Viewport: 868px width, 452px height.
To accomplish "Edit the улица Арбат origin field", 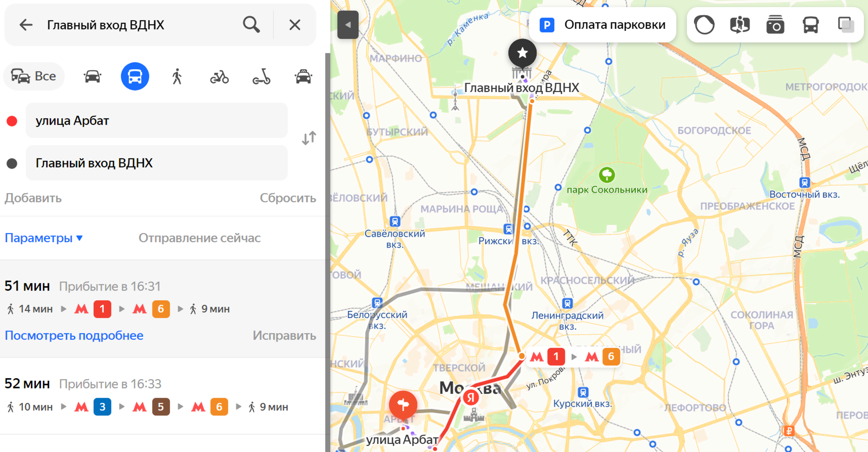I will click(x=157, y=120).
